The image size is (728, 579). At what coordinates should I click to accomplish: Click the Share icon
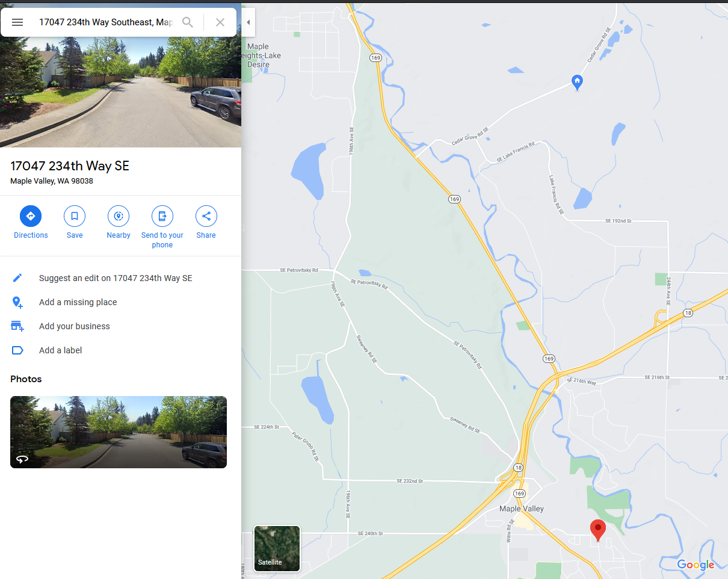tap(206, 216)
